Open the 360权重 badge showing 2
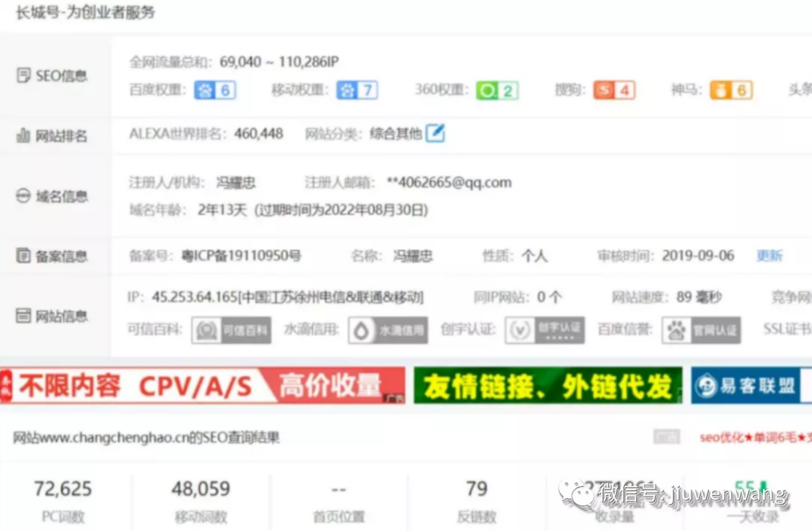Screen dimensions: 812x531 (x=497, y=91)
